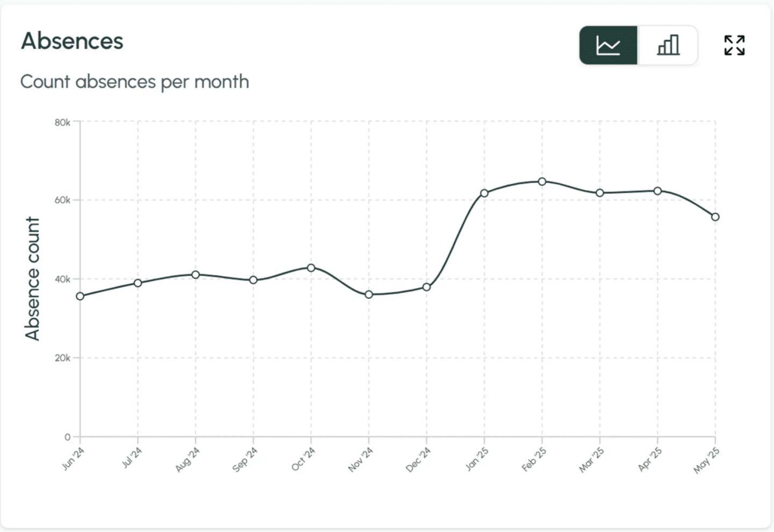Select the Apr '25 data point

[657, 191]
